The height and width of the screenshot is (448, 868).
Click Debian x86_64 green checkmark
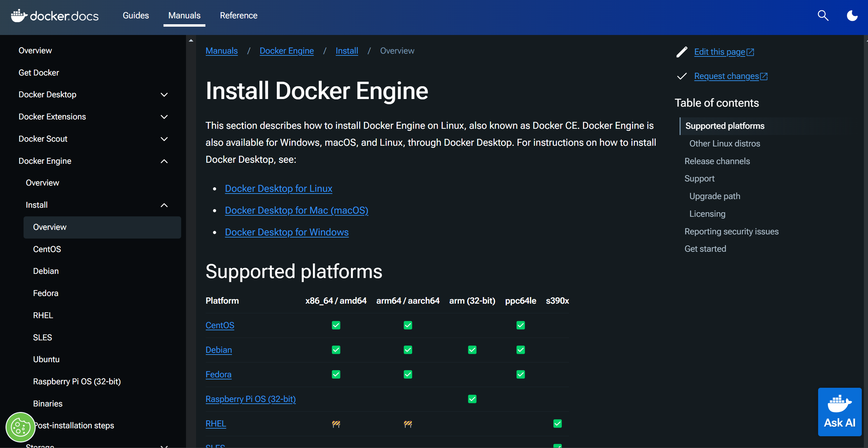tap(336, 350)
